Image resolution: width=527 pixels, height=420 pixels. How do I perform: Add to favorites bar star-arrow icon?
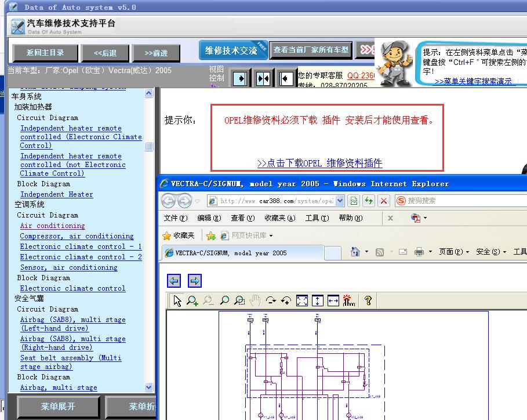coord(211,236)
